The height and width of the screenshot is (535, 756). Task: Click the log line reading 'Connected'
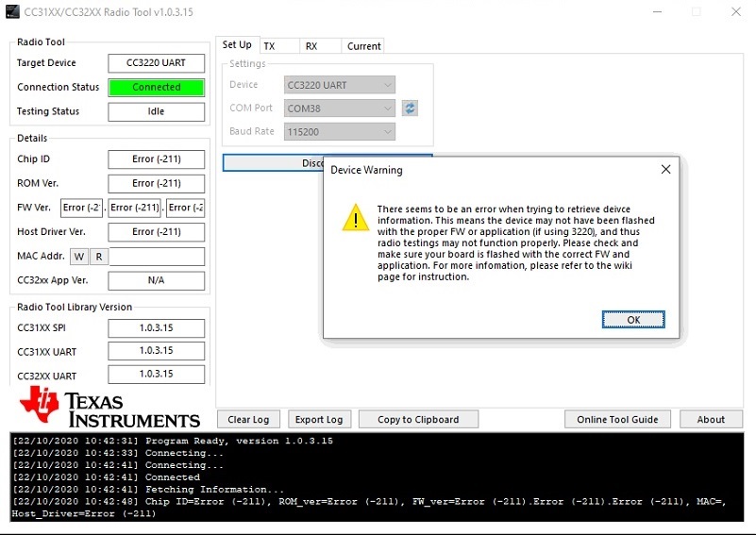pyautogui.click(x=106, y=477)
